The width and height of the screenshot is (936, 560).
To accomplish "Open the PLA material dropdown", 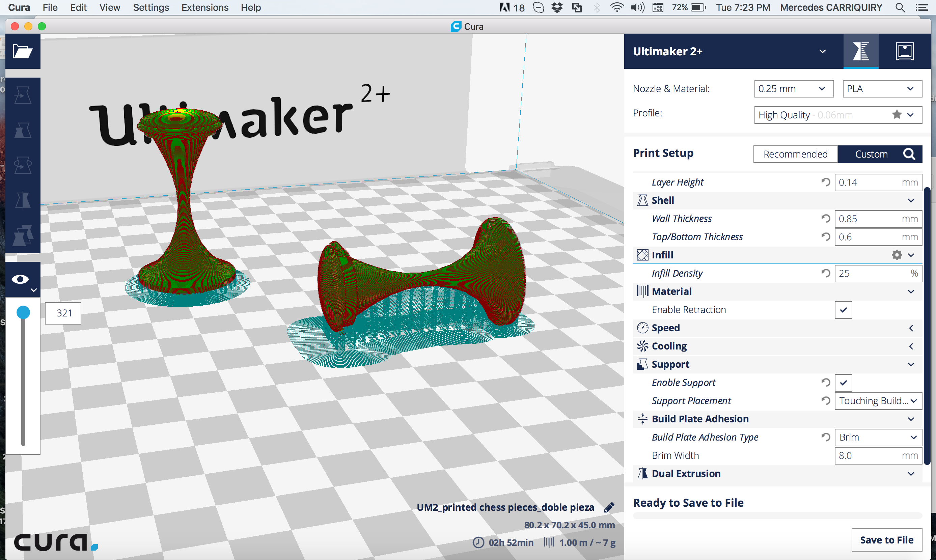I will [882, 89].
